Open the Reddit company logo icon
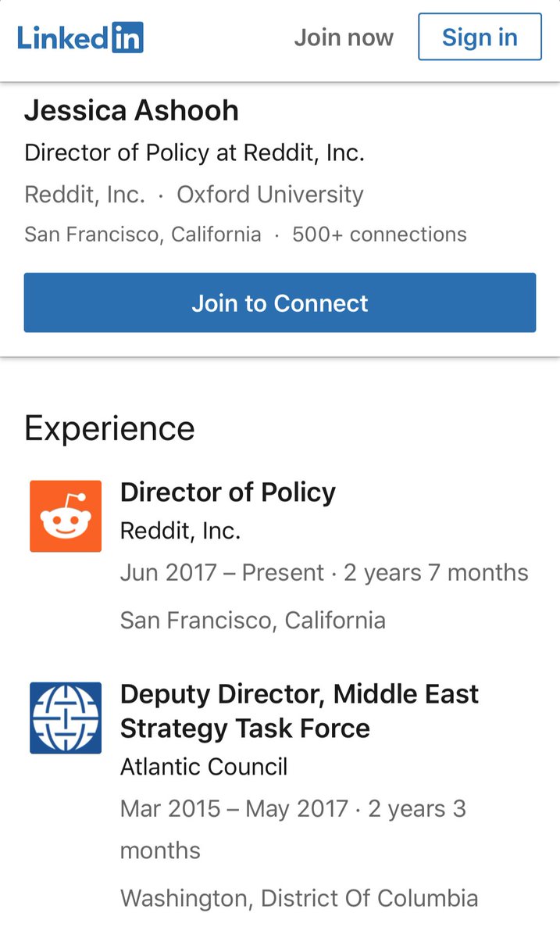Image resolution: width=560 pixels, height=938 pixels. tap(66, 517)
